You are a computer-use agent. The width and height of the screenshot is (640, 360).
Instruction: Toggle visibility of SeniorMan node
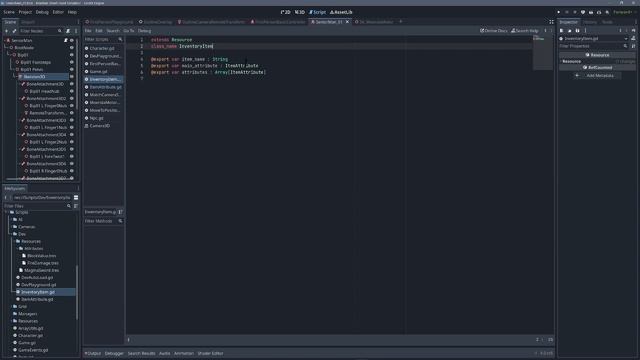coord(72,40)
